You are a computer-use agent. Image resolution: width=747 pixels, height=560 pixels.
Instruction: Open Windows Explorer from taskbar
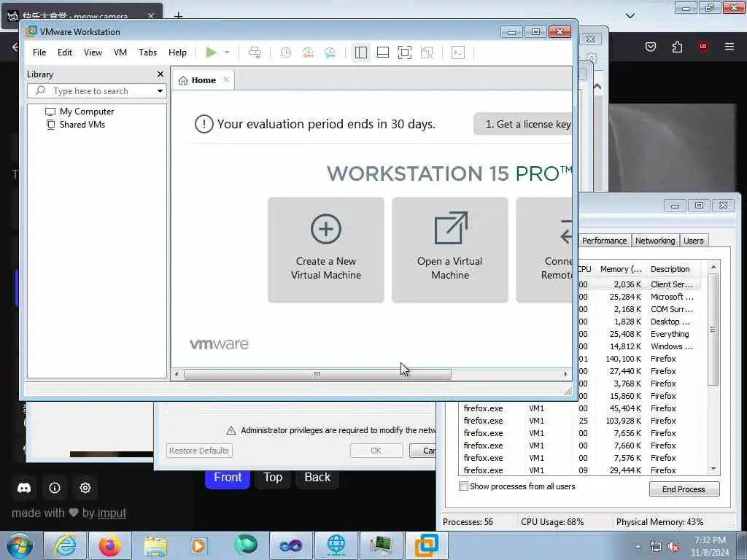pyautogui.click(x=155, y=545)
